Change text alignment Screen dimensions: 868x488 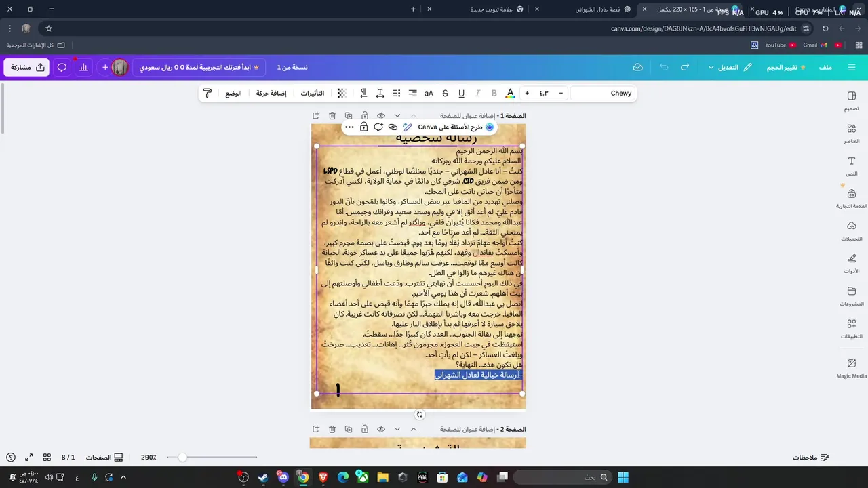(x=412, y=93)
